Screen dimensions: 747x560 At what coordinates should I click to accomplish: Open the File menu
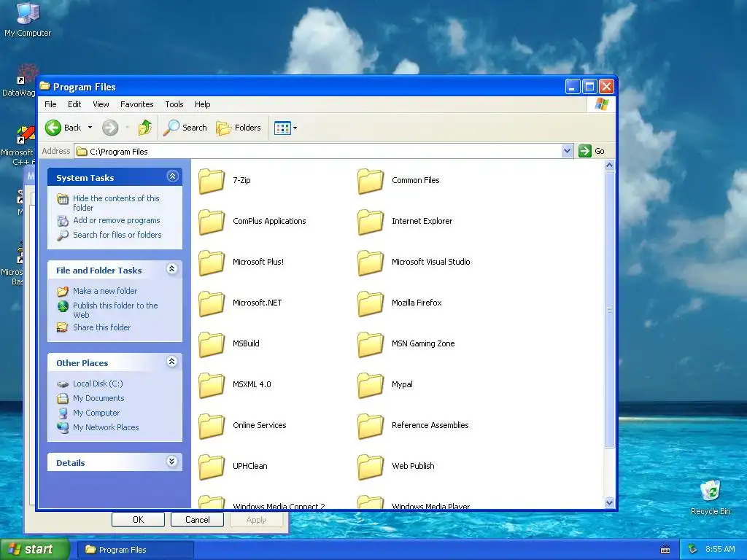tap(50, 104)
